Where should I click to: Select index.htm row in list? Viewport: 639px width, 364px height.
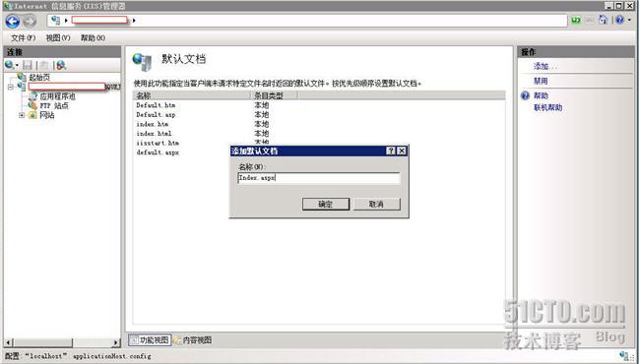[x=319, y=124]
